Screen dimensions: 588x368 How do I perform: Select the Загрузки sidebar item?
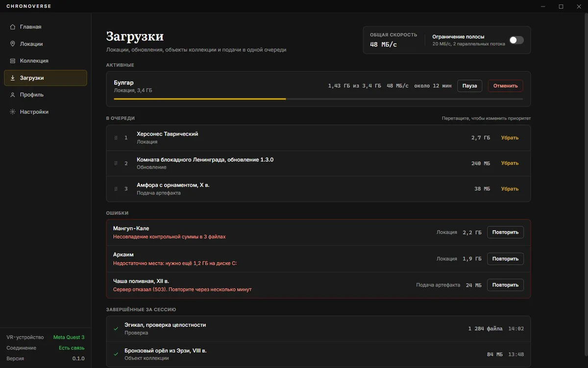tap(46, 78)
